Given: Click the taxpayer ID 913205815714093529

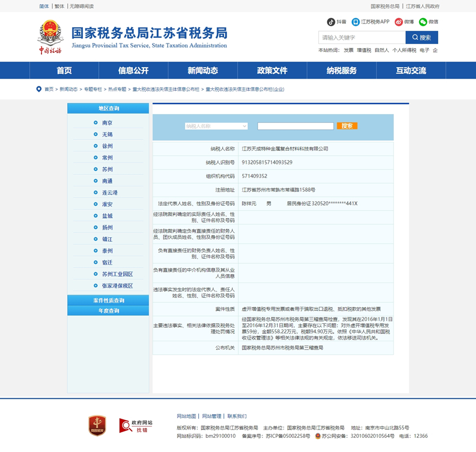Looking at the screenshot, I should click(x=267, y=163).
